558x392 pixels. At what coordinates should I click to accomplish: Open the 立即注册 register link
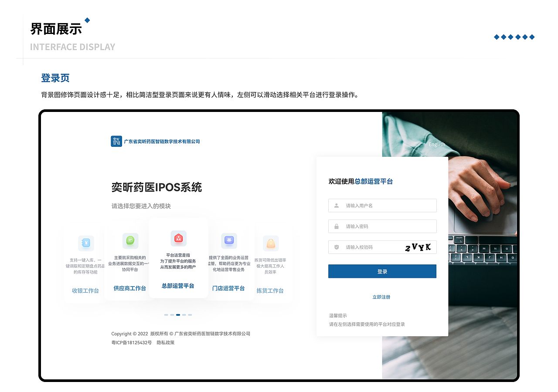[381, 297]
